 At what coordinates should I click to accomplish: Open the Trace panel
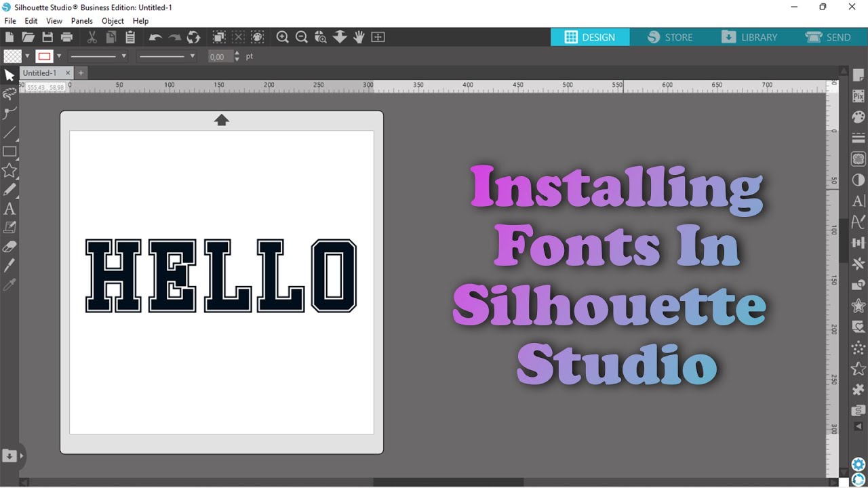tap(859, 159)
